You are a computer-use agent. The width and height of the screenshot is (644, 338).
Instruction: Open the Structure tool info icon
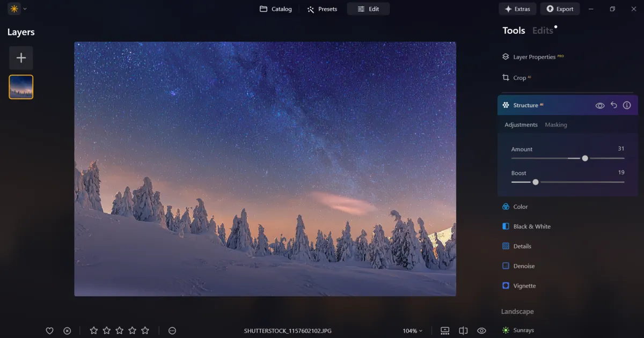(627, 106)
